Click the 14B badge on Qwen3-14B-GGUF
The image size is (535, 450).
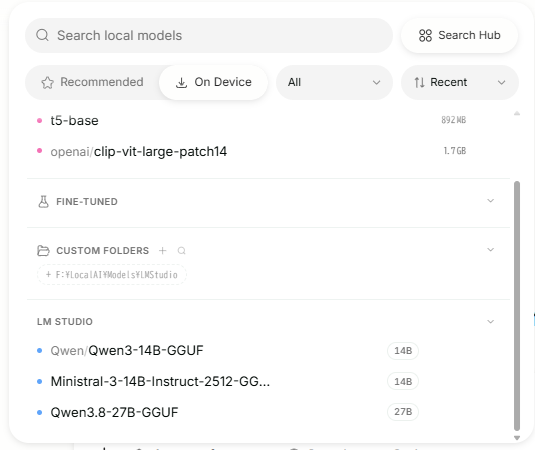[x=403, y=351]
